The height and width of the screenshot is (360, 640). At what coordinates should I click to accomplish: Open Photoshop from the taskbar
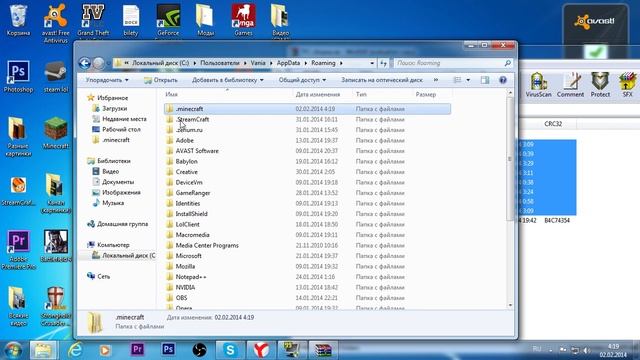tap(168, 350)
